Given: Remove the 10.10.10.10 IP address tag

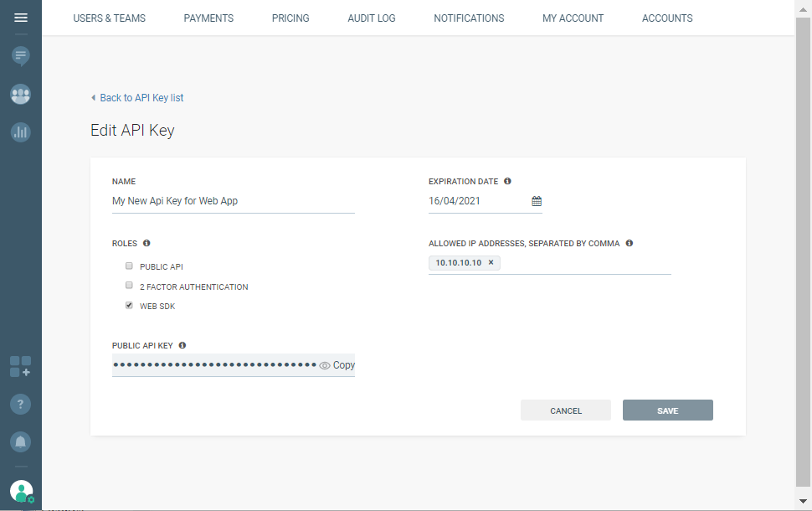Looking at the screenshot, I should (491, 263).
